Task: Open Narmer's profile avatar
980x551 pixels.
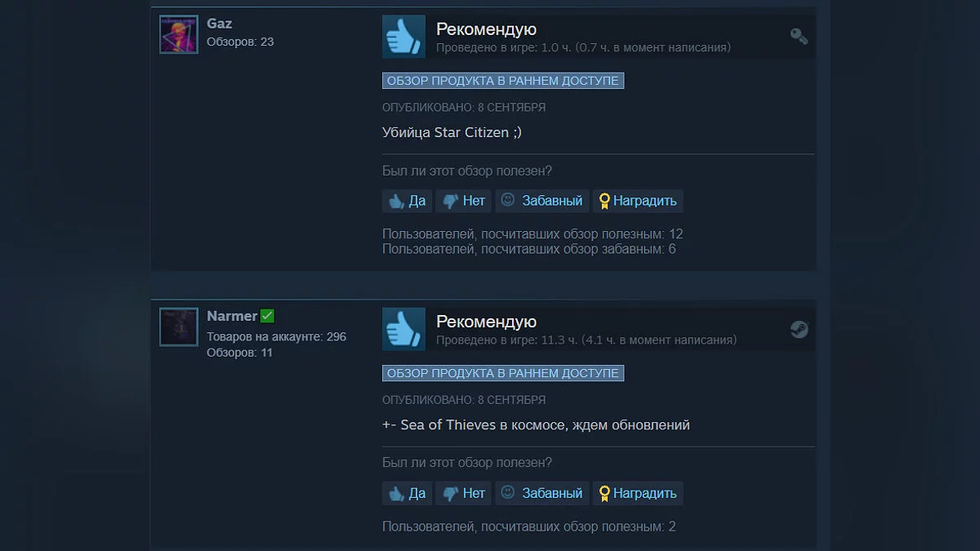Action: (x=179, y=327)
